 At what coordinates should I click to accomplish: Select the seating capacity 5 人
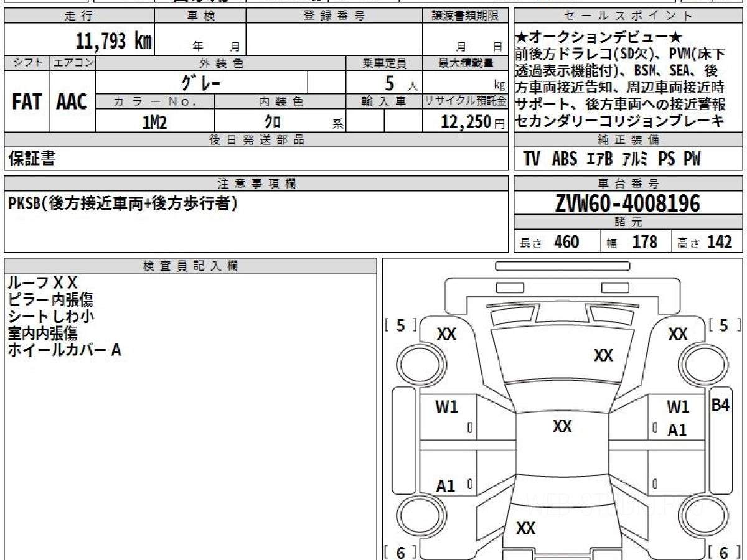[x=402, y=83]
